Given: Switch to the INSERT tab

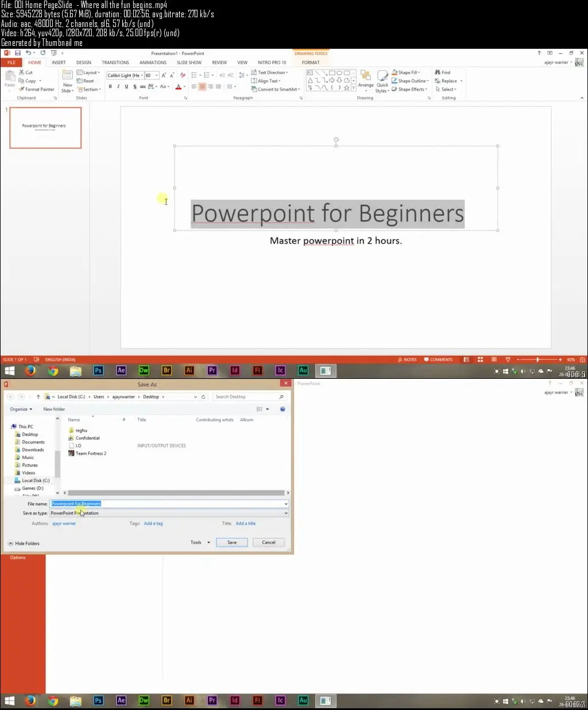Looking at the screenshot, I should (59, 63).
